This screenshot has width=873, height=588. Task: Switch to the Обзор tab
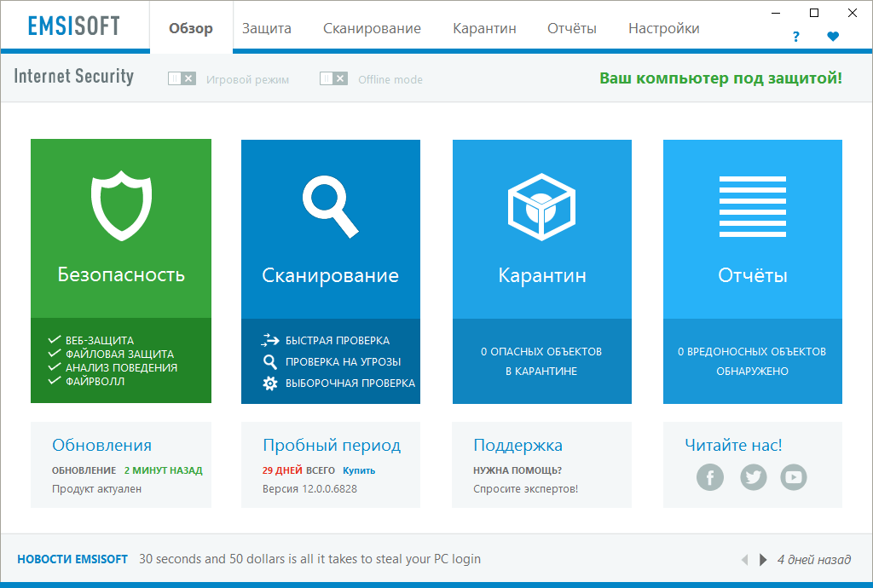191,28
